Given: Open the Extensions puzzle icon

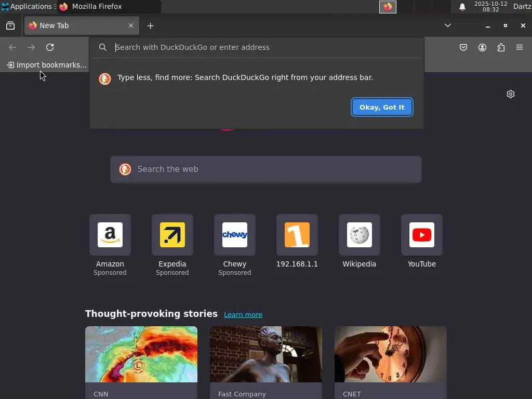Looking at the screenshot, I should click(501, 47).
